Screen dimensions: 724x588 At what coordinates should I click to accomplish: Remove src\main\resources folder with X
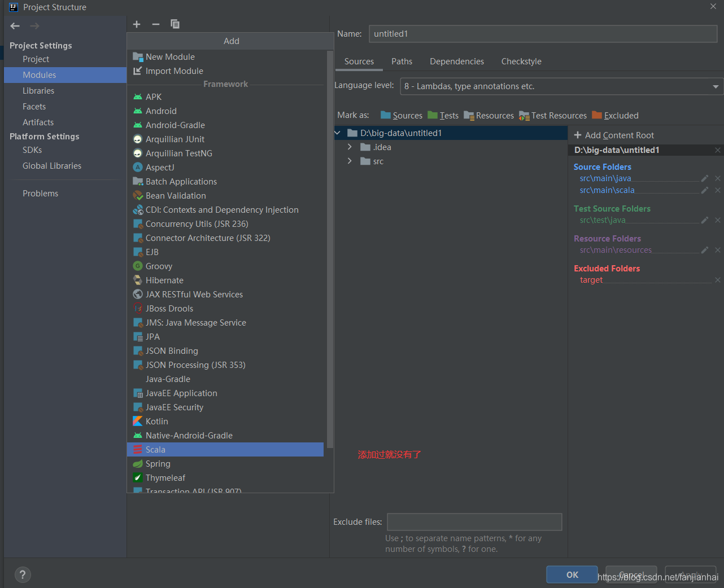718,250
